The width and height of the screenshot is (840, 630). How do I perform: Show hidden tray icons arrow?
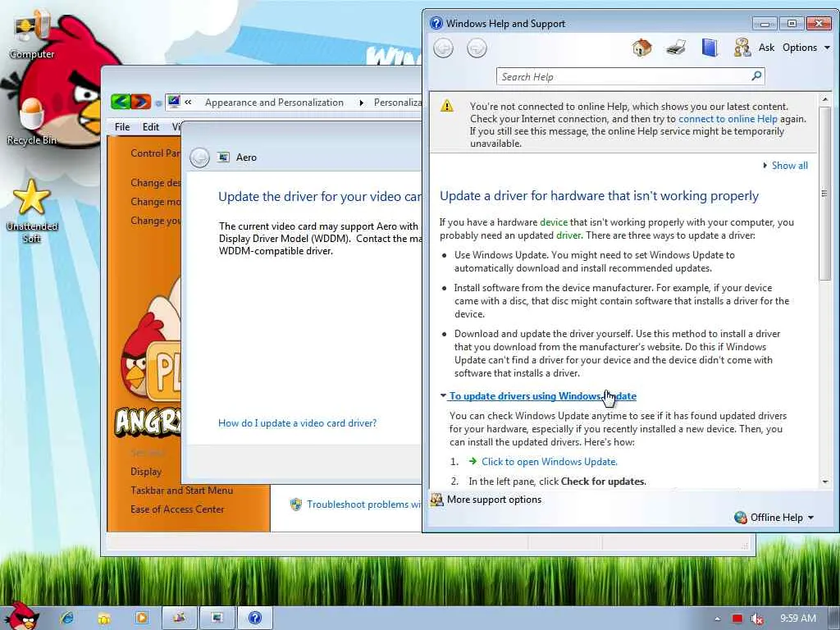[x=717, y=619]
